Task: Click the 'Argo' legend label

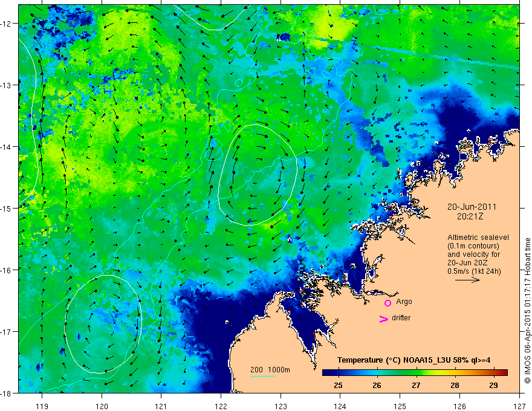Action: pos(404,302)
